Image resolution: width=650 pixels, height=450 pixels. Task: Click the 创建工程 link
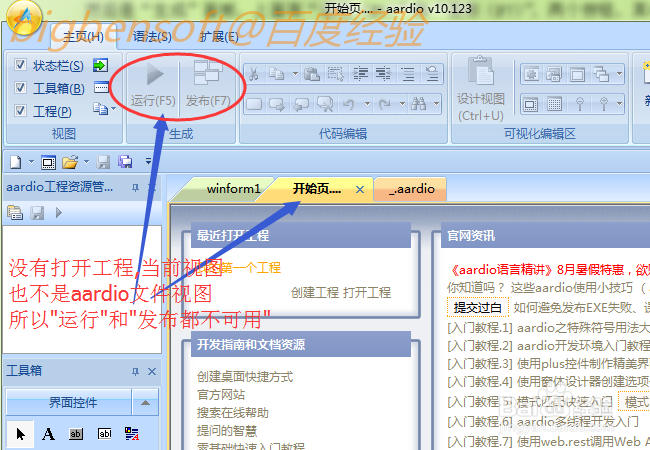click(315, 293)
